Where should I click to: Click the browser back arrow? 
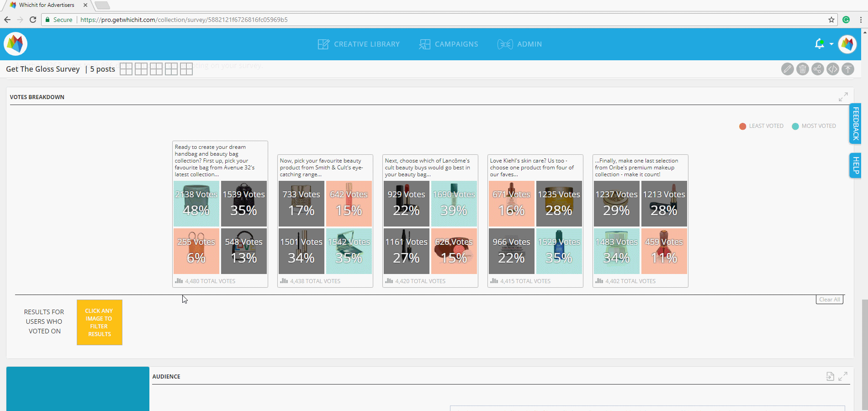tap(7, 20)
